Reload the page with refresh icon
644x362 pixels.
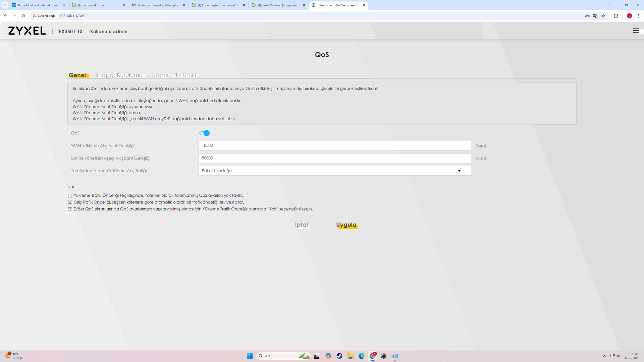pos(23,16)
